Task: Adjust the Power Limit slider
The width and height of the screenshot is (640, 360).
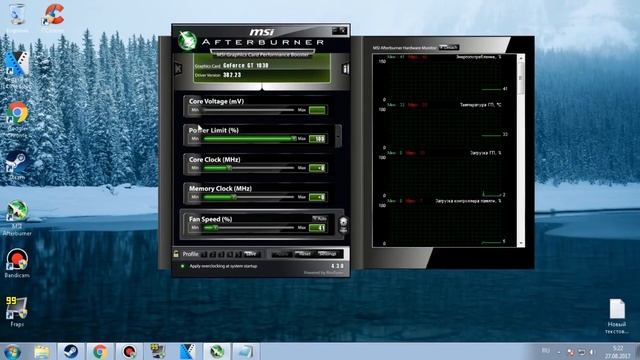Action: point(249,139)
